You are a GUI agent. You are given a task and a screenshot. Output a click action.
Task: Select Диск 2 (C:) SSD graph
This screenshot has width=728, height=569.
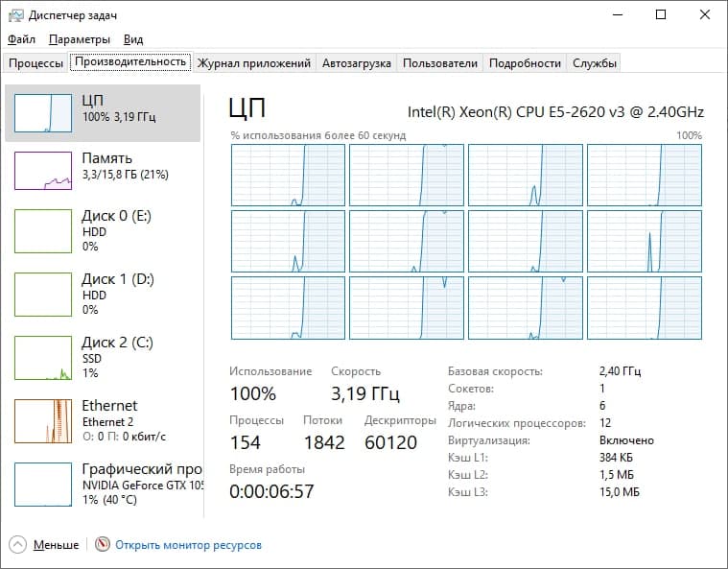43,357
